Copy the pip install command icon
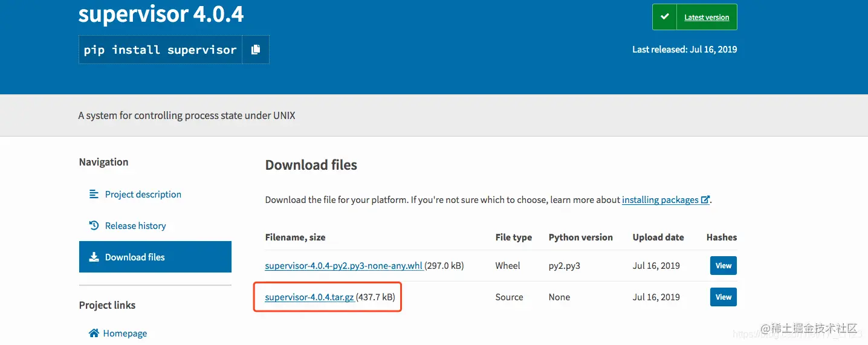The image size is (868, 345). pos(256,50)
